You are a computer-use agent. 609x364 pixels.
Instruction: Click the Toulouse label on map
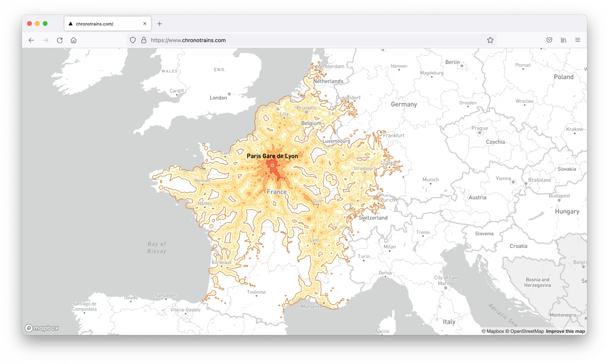pyautogui.click(x=256, y=292)
